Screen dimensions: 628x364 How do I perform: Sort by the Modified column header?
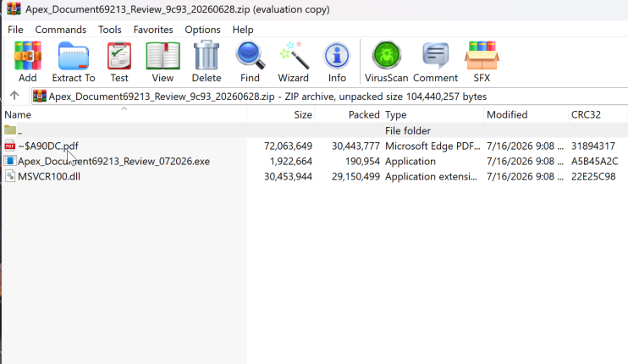(x=526, y=114)
